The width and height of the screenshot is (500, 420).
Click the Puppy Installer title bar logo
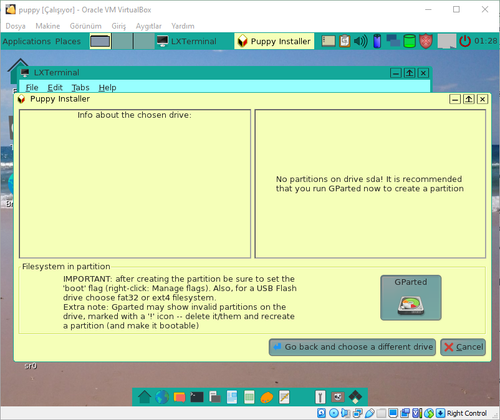[x=22, y=99]
